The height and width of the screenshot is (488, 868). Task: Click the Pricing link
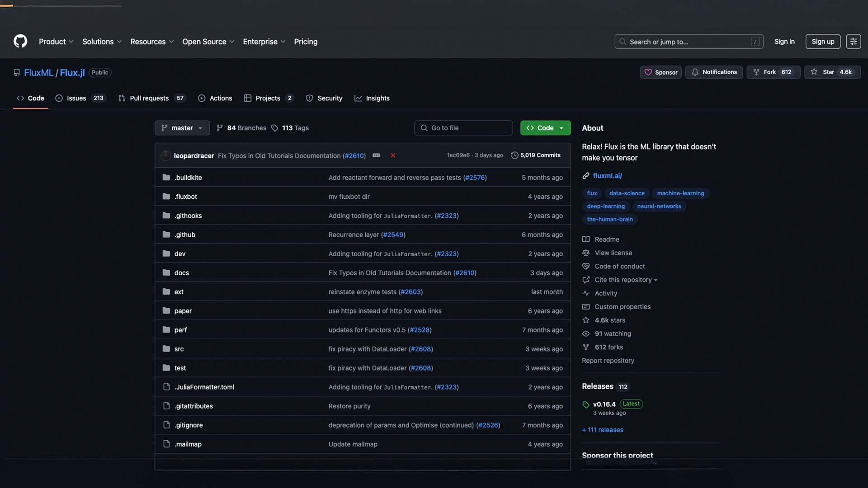click(306, 42)
